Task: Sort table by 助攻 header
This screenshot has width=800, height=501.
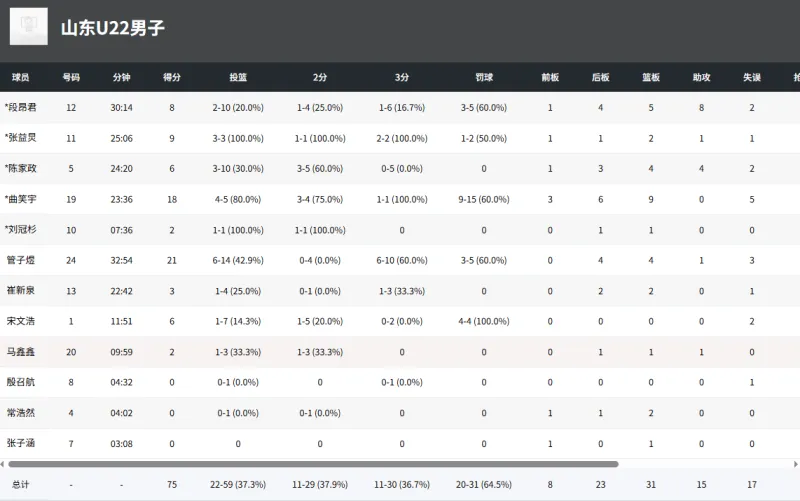Action: 701,77
